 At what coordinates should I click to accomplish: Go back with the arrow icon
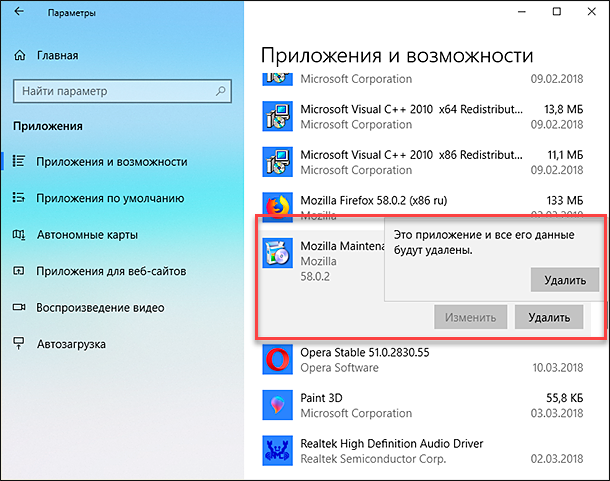pos(19,12)
